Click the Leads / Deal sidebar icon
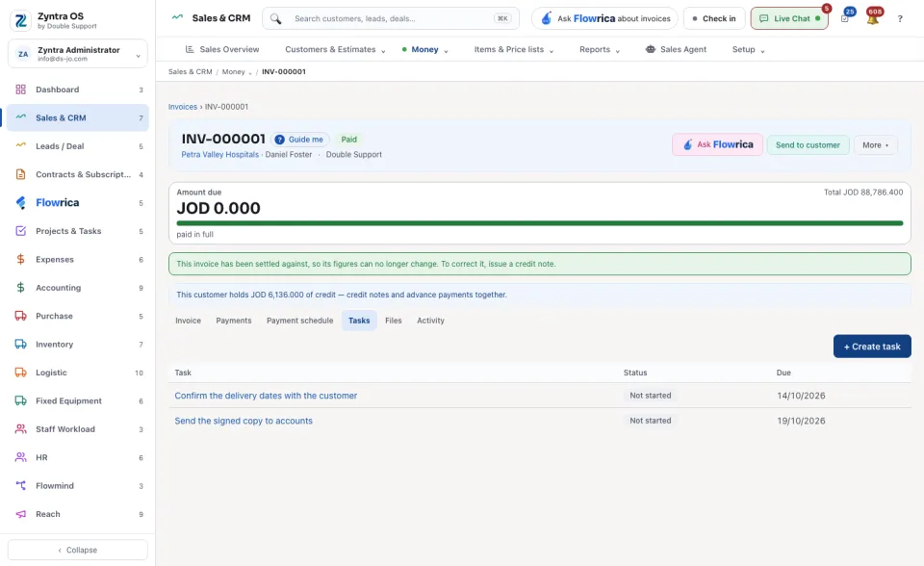 coord(20,145)
